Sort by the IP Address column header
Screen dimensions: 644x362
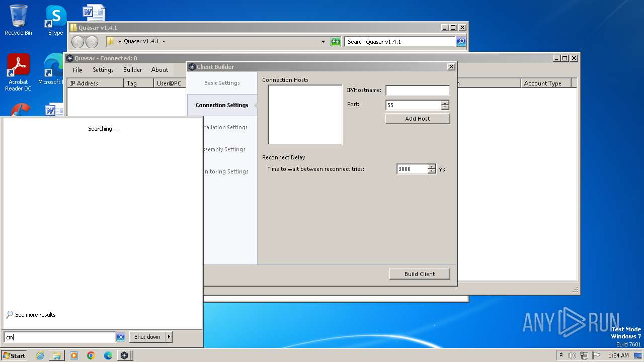(95, 83)
